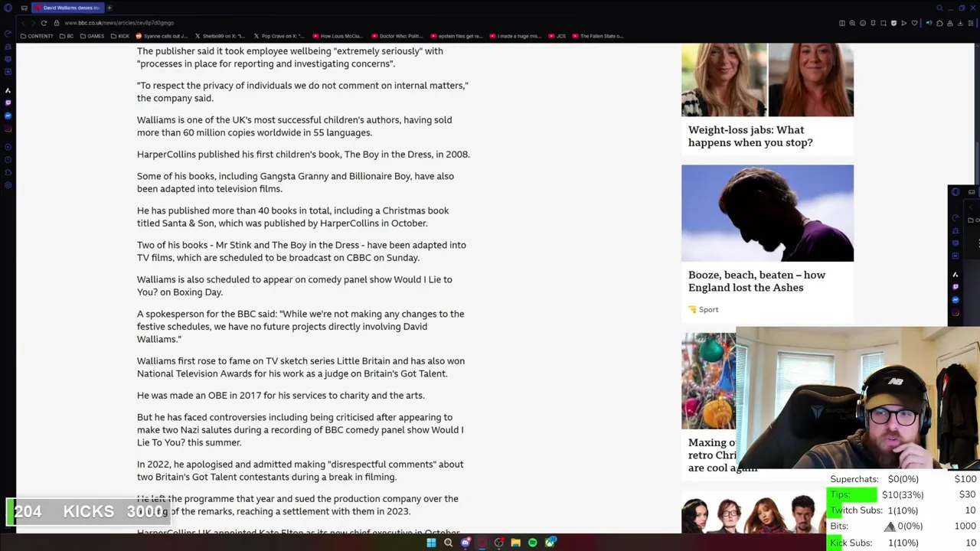The width and height of the screenshot is (980, 551).
Task: Open the JCS bookmark
Action: (x=557, y=36)
